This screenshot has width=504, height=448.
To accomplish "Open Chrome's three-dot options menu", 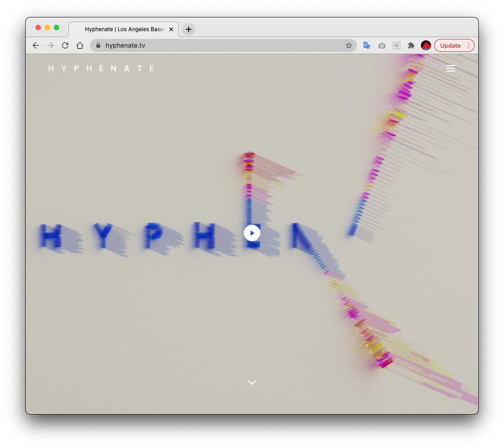I will click(x=469, y=45).
